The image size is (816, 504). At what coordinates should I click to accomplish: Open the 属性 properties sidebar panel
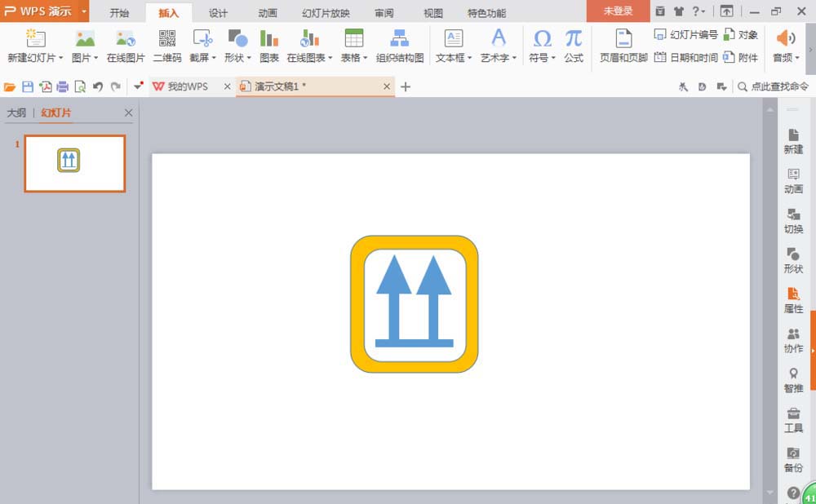793,300
